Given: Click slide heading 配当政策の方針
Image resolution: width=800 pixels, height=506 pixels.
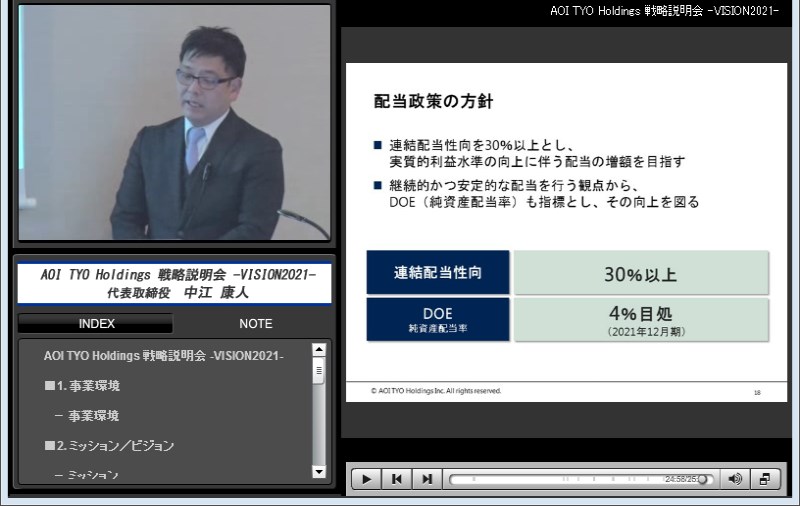Looking at the screenshot, I should 433,101.
